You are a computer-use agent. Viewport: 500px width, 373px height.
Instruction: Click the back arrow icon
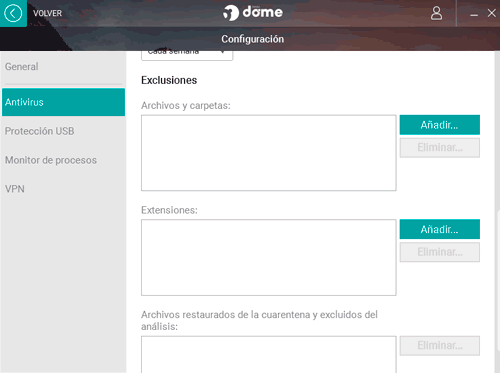[13, 13]
